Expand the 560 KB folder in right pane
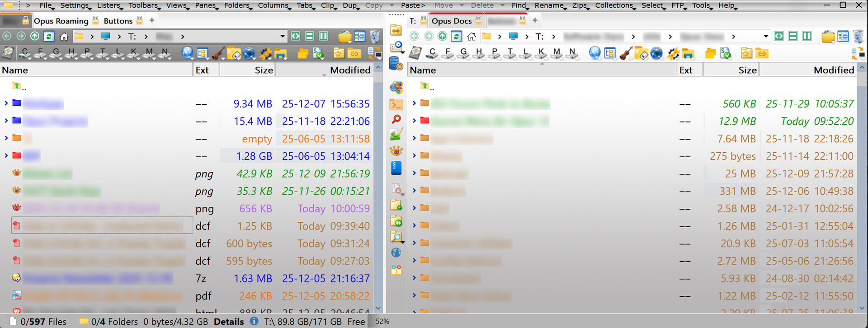Screen dimensions: 868x328 pyautogui.click(x=414, y=103)
